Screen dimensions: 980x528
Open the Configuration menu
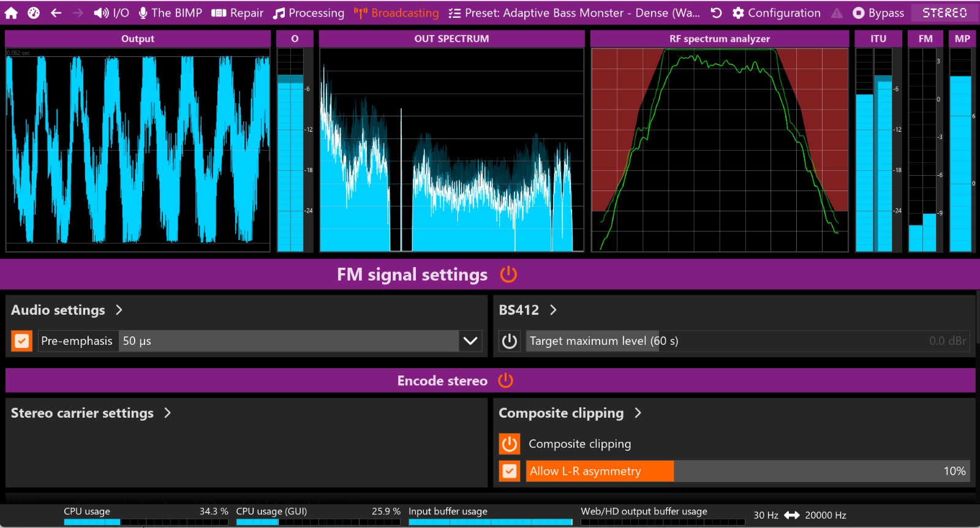tap(776, 13)
